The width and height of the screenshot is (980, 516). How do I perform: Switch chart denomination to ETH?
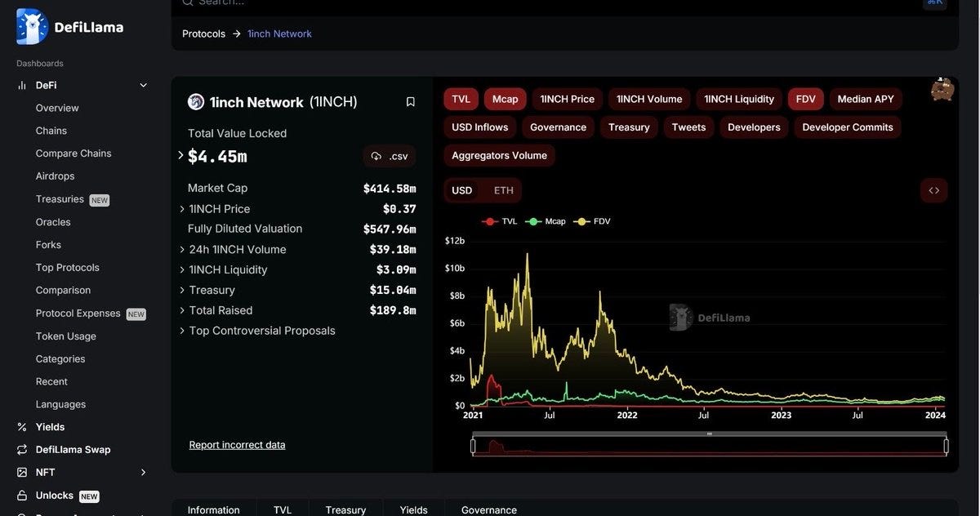pos(504,190)
